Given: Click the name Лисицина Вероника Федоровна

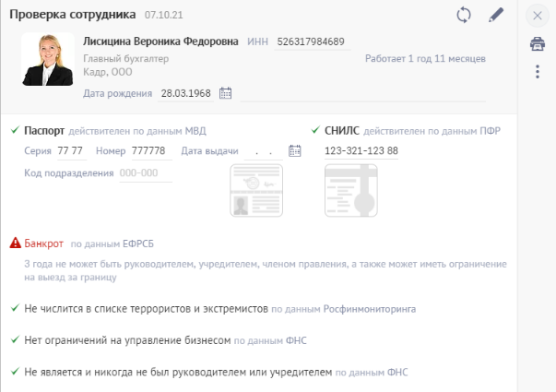Looking at the screenshot, I should point(160,42).
